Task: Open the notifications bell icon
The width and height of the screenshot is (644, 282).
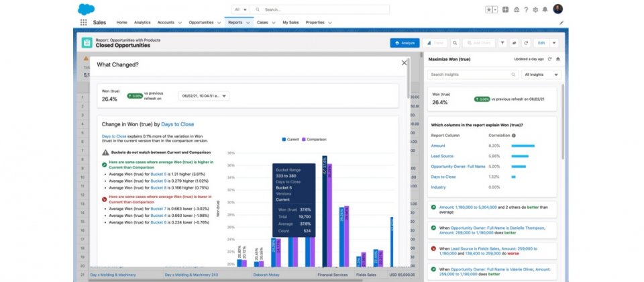Action: coord(545,9)
